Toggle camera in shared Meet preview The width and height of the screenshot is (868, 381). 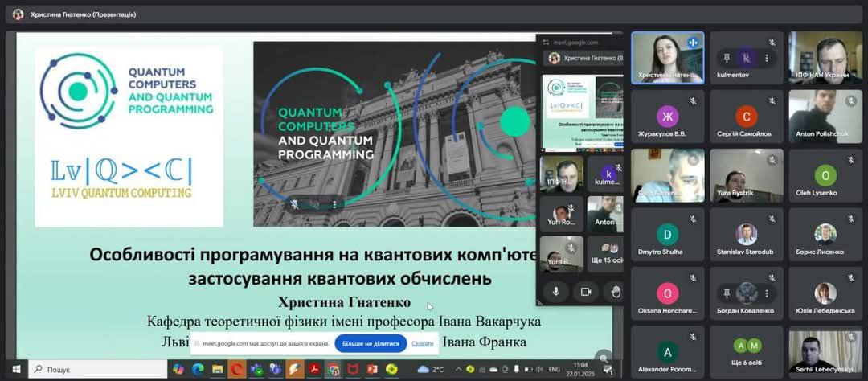pyautogui.click(x=586, y=291)
